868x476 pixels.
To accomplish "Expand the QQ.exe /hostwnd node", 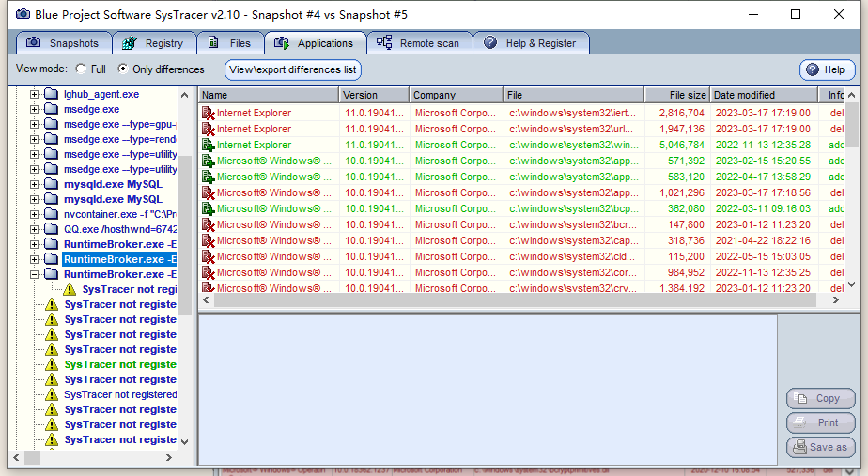I will tap(35, 229).
